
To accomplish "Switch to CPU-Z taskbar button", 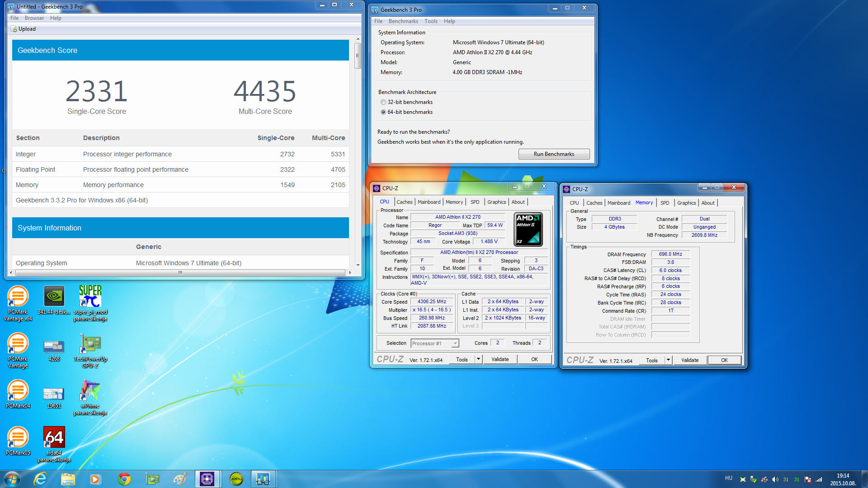I will [x=208, y=479].
